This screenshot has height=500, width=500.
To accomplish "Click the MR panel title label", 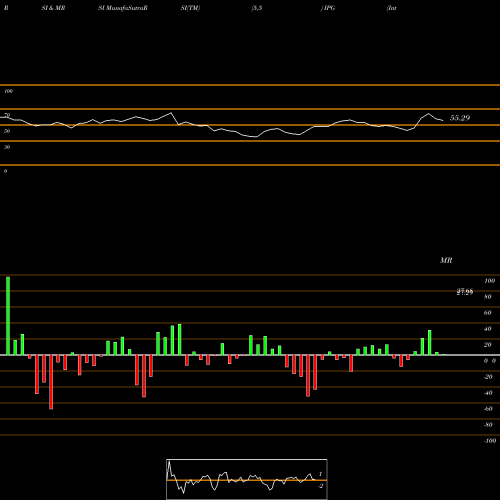I will [x=446, y=260].
